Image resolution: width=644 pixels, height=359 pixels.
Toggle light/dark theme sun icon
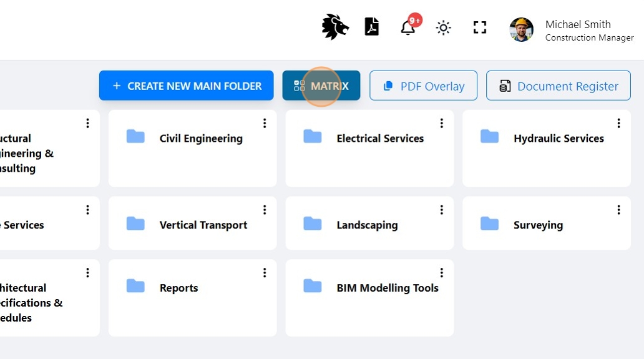click(x=443, y=28)
